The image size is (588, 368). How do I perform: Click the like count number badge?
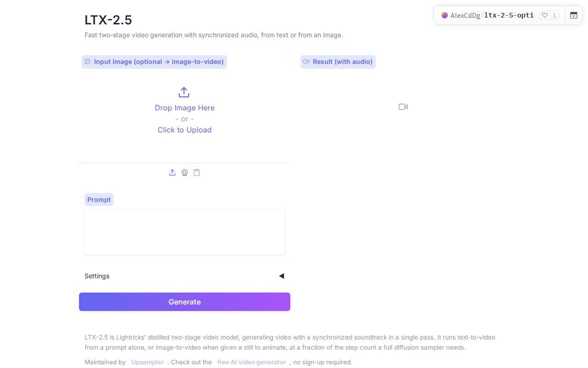click(554, 15)
